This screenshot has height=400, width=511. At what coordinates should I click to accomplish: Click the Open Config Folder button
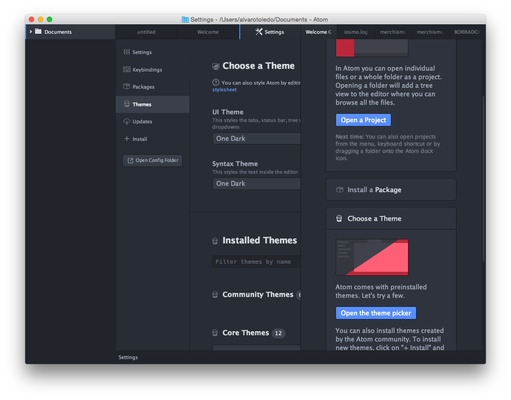click(152, 160)
